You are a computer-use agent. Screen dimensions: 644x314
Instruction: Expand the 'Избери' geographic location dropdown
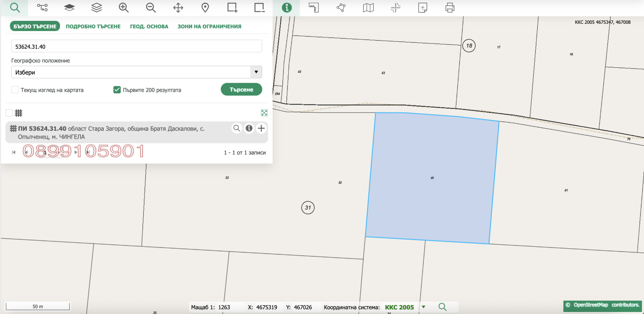point(256,72)
